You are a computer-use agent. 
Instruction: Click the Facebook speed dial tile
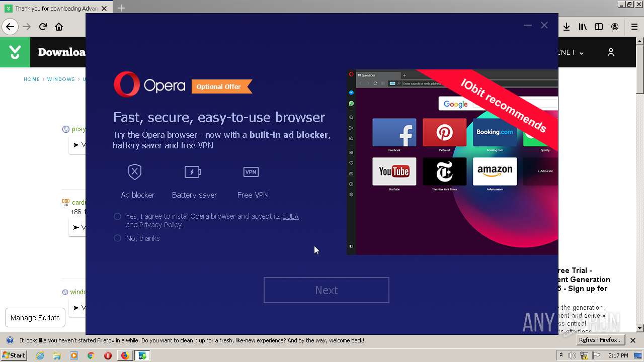coord(394,133)
